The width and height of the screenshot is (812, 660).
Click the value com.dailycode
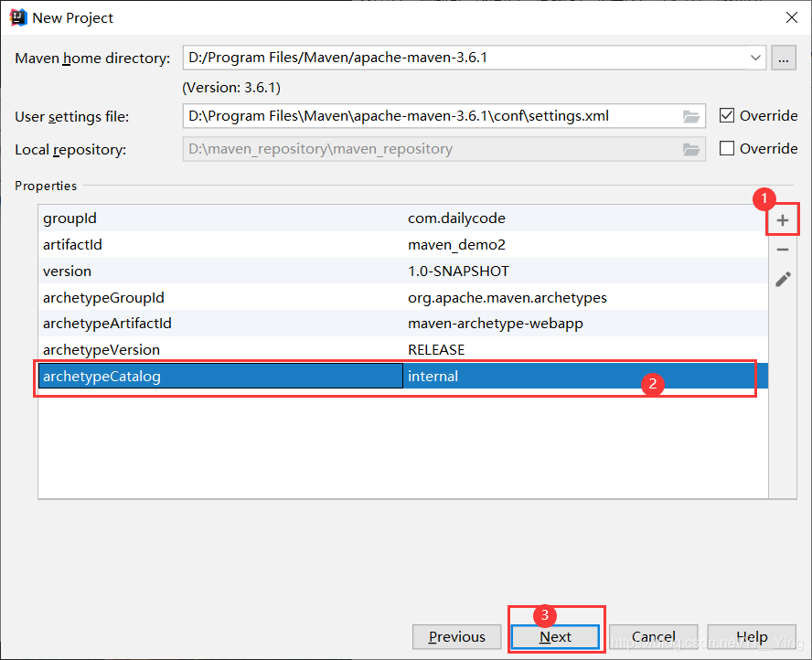(456, 218)
